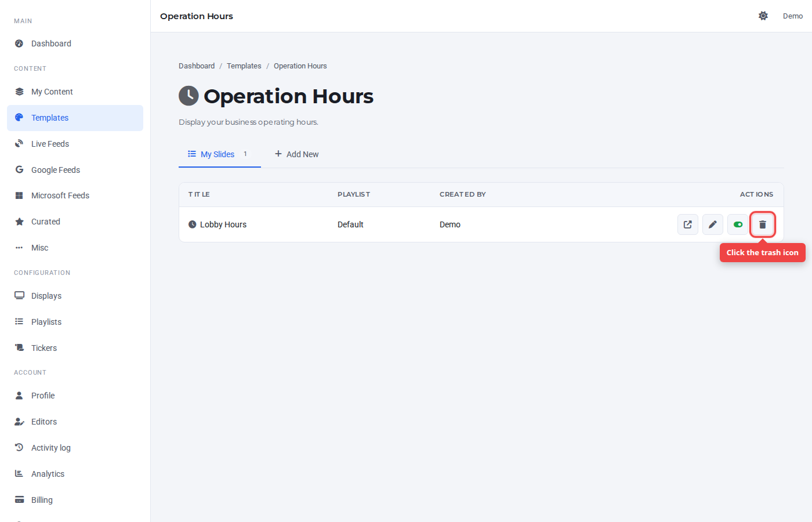812x522 pixels.
Task: Click the Curated star icon
Action: point(19,222)
